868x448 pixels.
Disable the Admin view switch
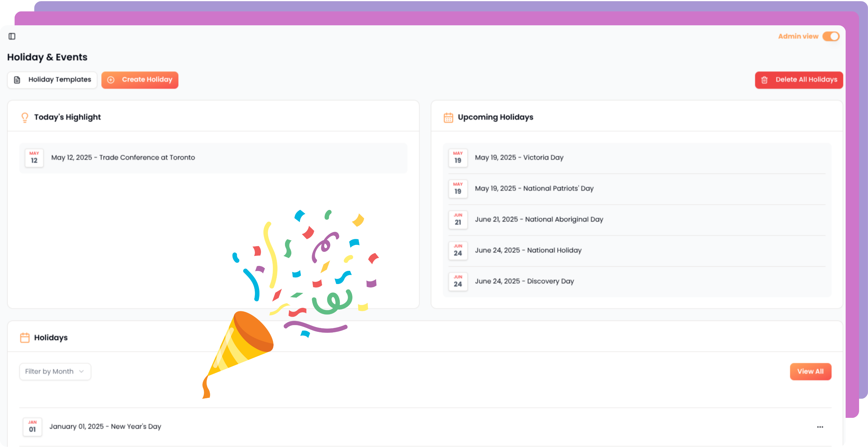click(831, 36)
